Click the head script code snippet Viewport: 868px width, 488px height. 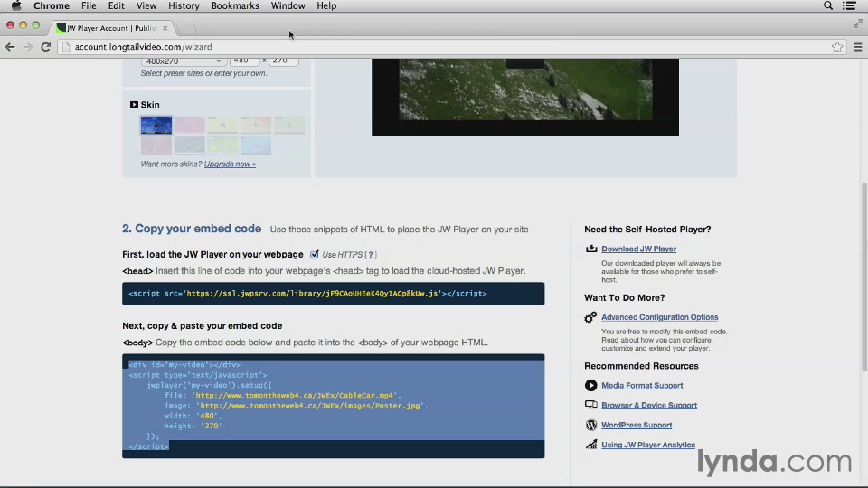[334, 293]
